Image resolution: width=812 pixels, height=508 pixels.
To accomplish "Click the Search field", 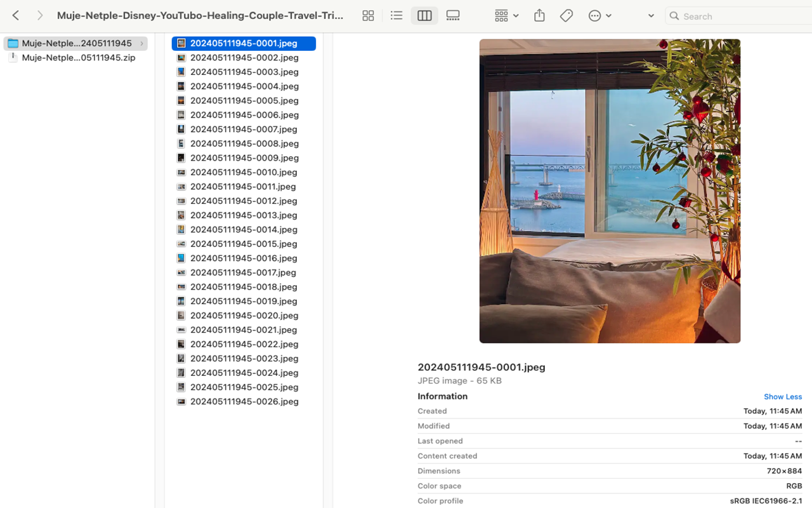I will tap(738, 16).
